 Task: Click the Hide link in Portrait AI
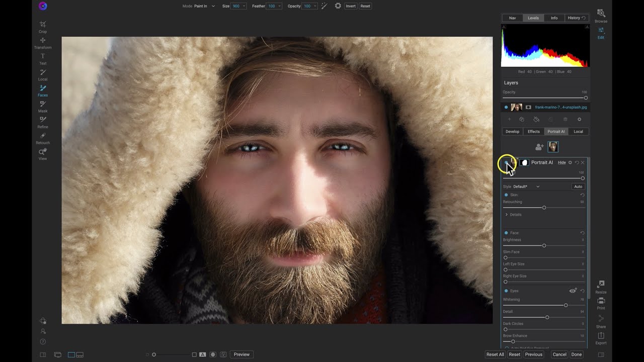coord(561,162)
